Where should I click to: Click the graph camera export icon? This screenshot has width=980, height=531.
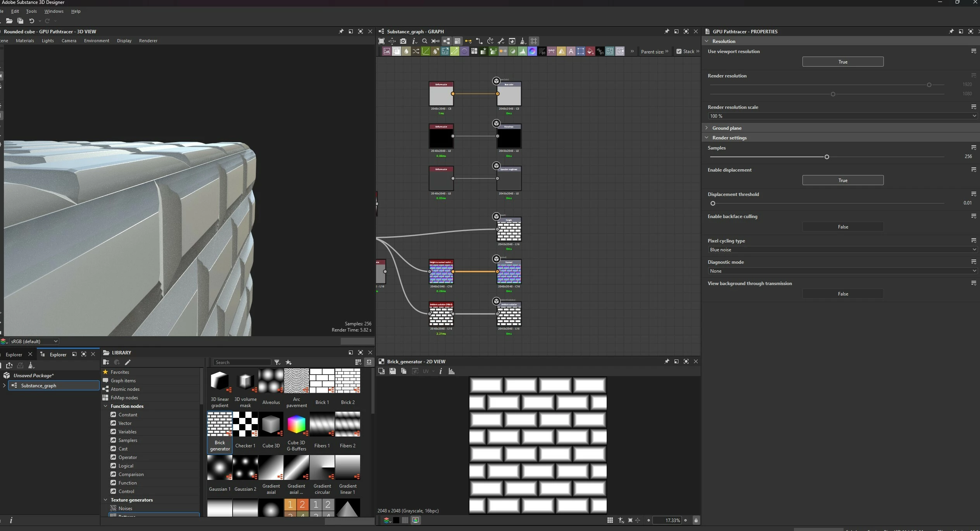click(403, 41)
